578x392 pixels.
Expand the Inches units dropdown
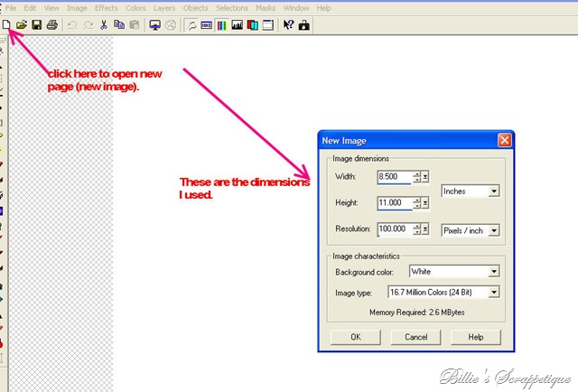[494, 191]
